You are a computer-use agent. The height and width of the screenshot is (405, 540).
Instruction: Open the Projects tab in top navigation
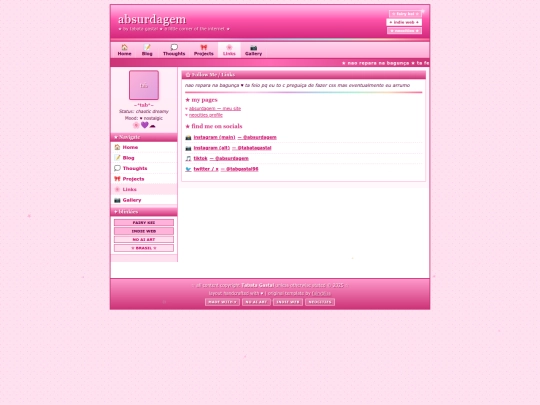204,50
